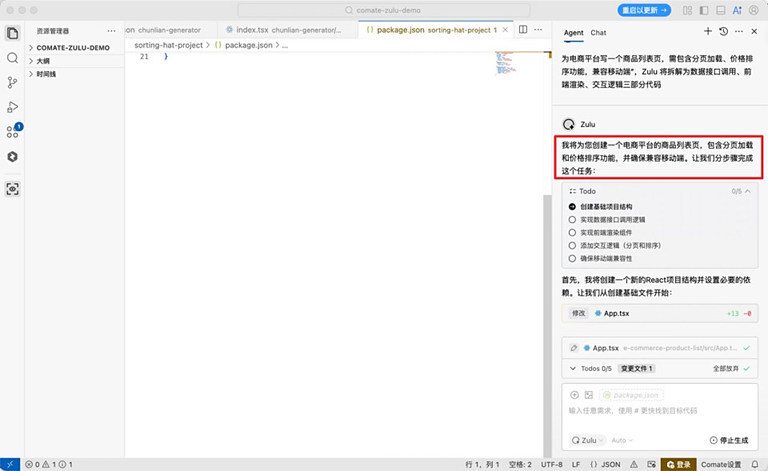Open explorer panel more actions menu

112,31
